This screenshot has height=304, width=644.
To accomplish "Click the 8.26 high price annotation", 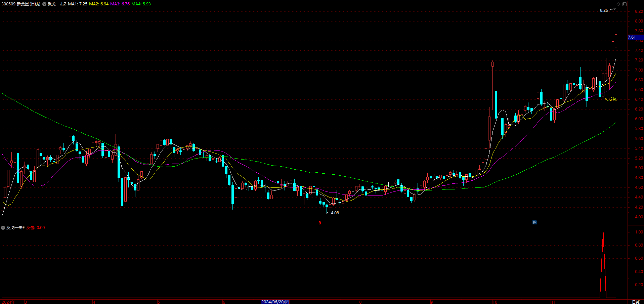I will click(x=604, y=10).
